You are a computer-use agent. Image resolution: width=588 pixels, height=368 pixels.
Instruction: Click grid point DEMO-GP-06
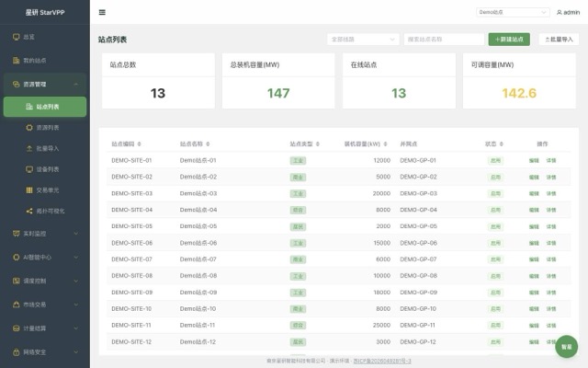[418, 243]
